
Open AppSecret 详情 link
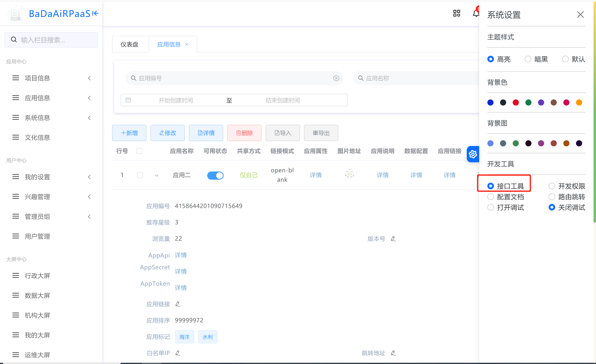(x=181, y=271)
